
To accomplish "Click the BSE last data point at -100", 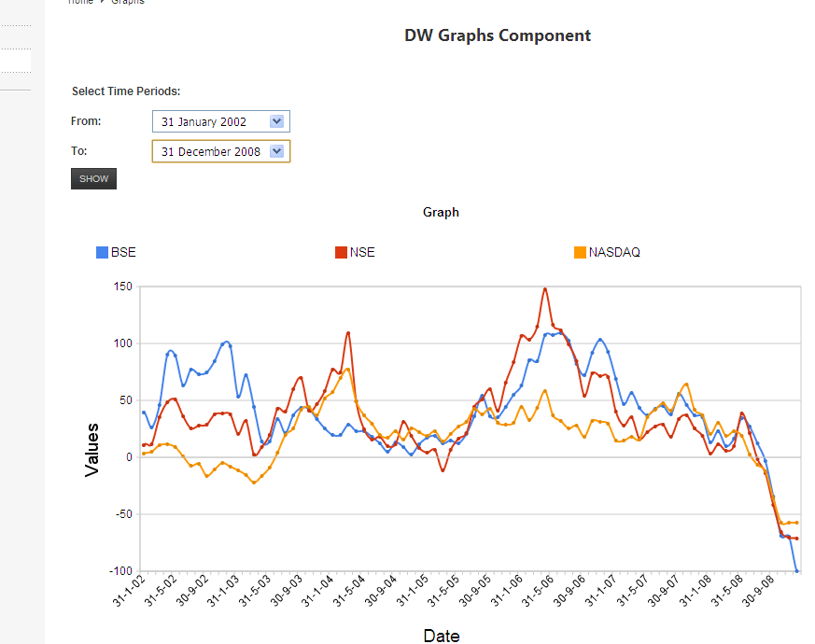I will [797, 571].
